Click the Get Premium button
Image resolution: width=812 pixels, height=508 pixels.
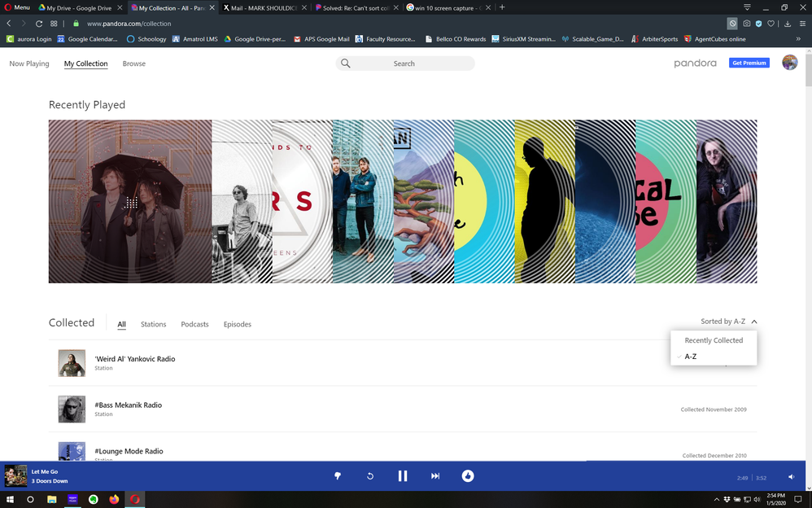click(749, 63)
